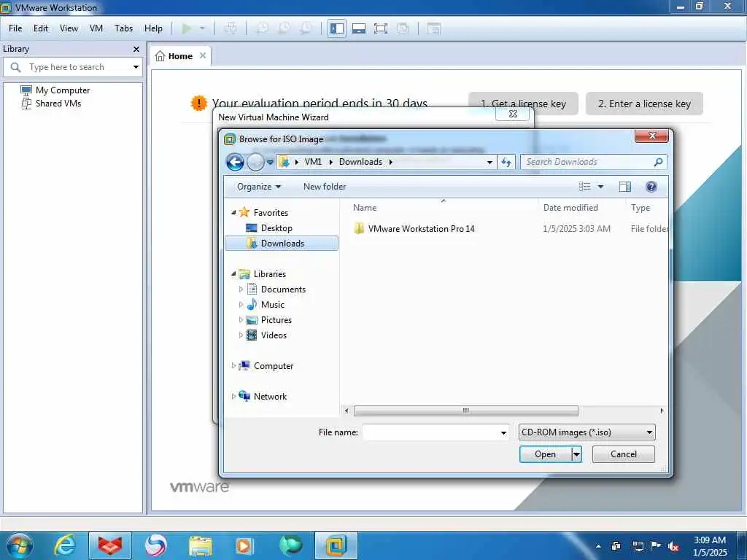
Task: Open the Edit menu in VMware Workstation
Action: tap(41, 28)
